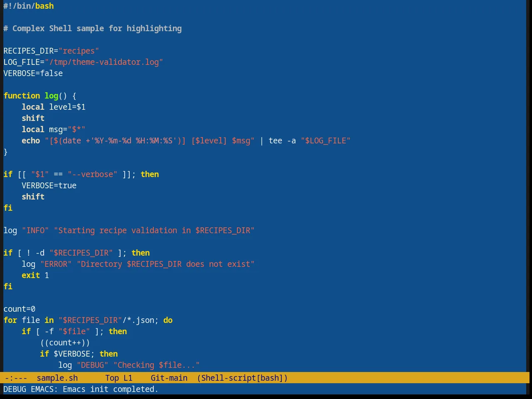Image resolution: width=532 pixels, height=399 pixels.
Task: Click the for keyword in for loop
Action: pos(10,320)
